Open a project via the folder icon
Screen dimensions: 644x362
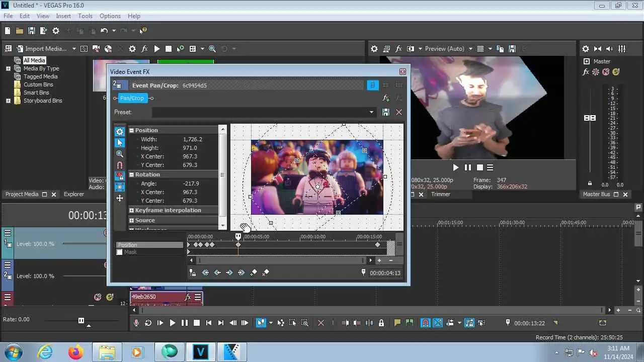[19, 31]
